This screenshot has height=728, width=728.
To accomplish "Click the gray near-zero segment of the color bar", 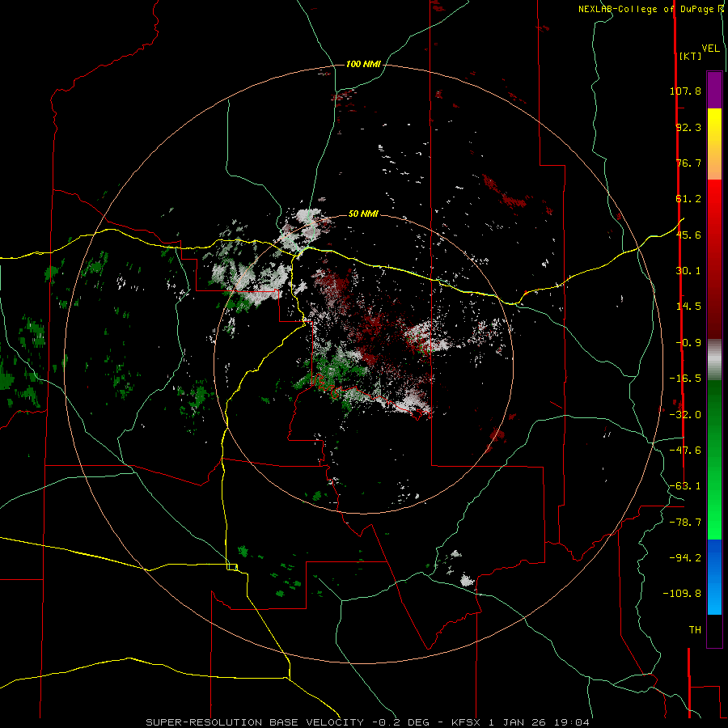I will click(x=714, y=359).
